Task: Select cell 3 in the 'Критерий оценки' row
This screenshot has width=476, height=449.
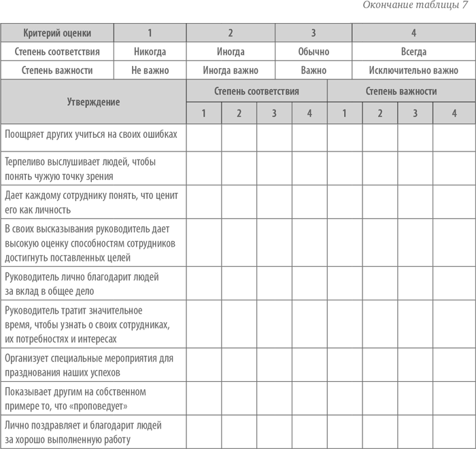Action: click(313, 33)
